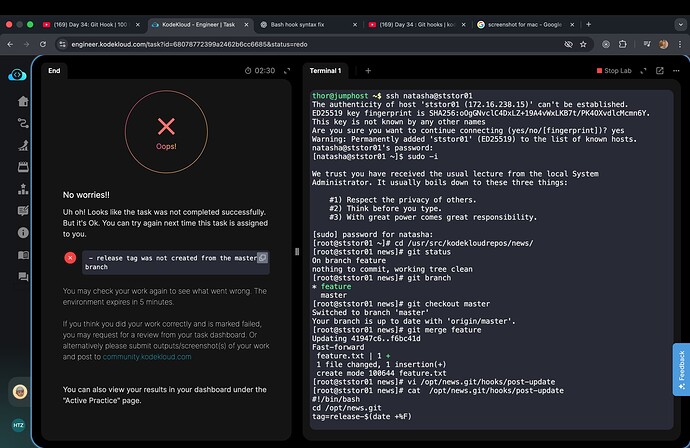Viewport: 690px width, 448px height.
Task: Click the KodeKloud cloud logo
Action: tap(17, 75)
